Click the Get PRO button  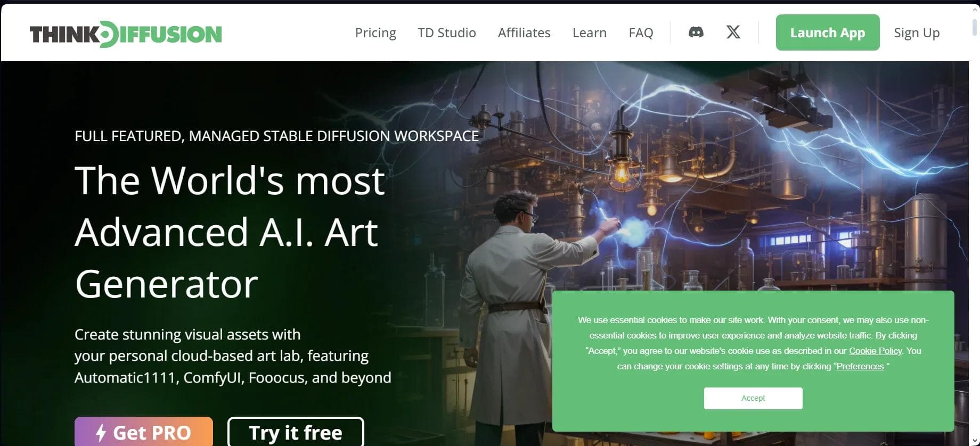[x=144, y=432]
